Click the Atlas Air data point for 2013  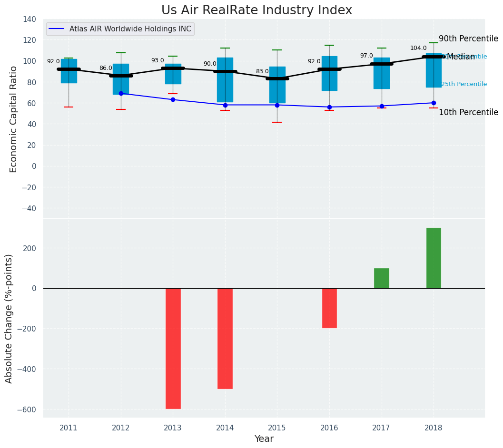tap(173, 100)
